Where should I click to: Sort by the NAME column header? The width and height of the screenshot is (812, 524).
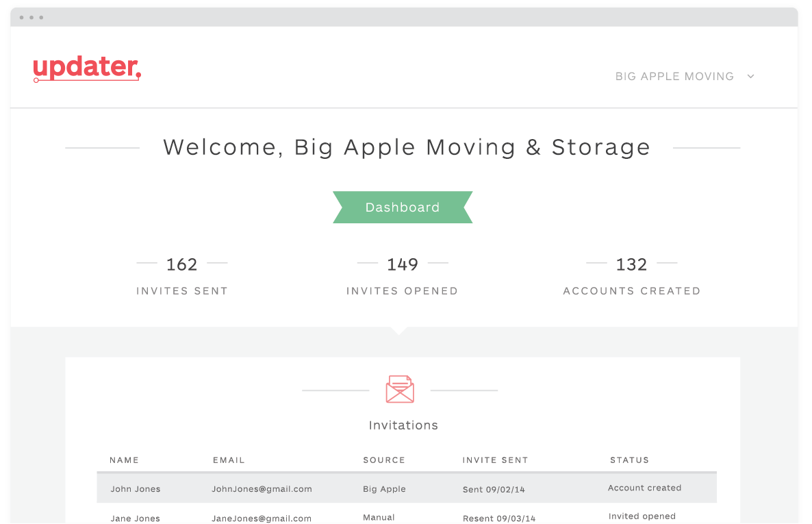pyautogui.click(x=125, y=460)
